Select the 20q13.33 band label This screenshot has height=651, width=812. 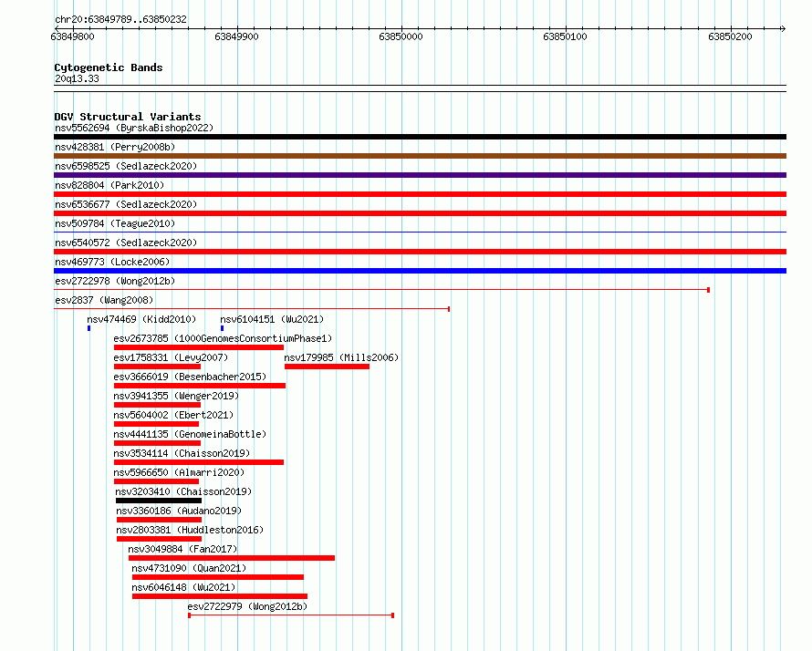[77, 78]
